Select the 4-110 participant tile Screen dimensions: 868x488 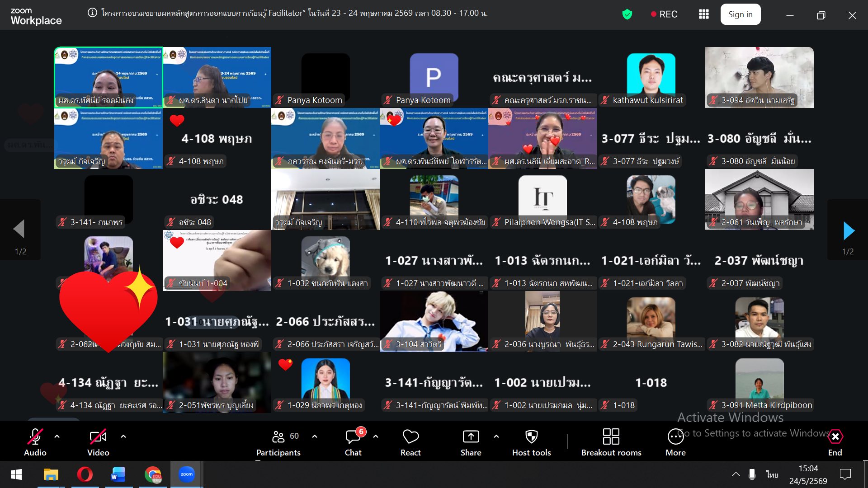tap(434, 199)
